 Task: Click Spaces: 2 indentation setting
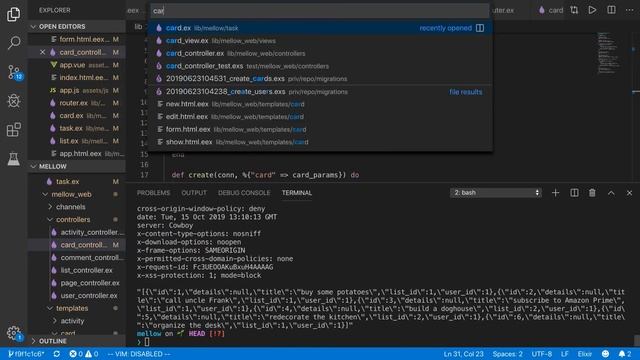(x=507, y=354)
